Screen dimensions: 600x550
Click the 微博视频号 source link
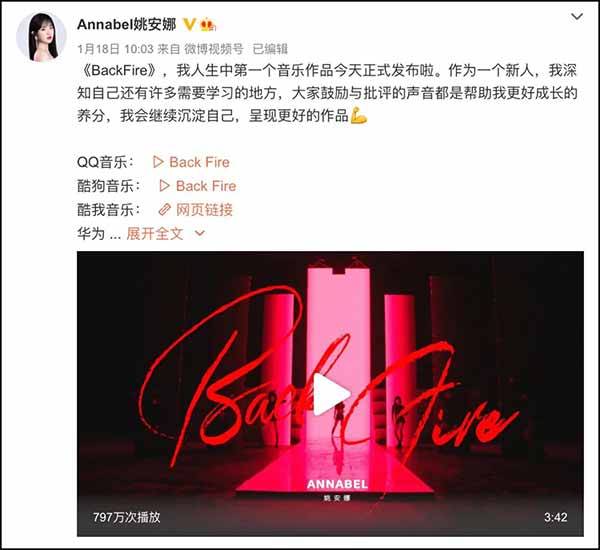tap(214, 49)
